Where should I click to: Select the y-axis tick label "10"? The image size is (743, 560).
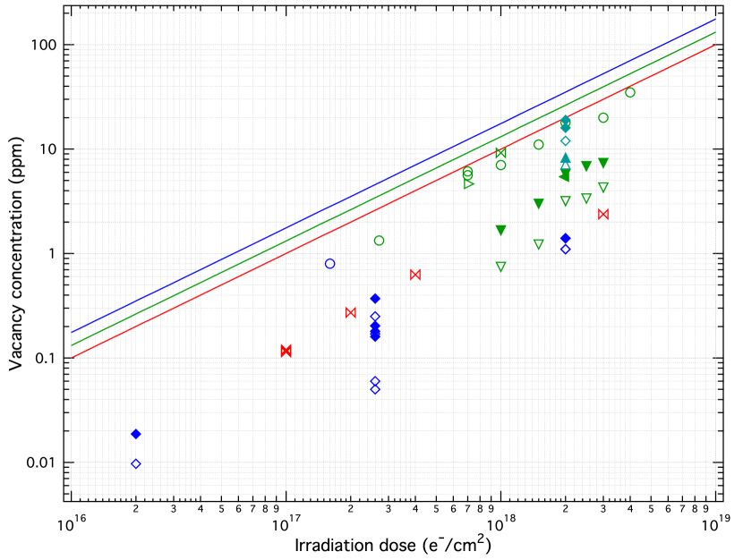coord(47,149)
